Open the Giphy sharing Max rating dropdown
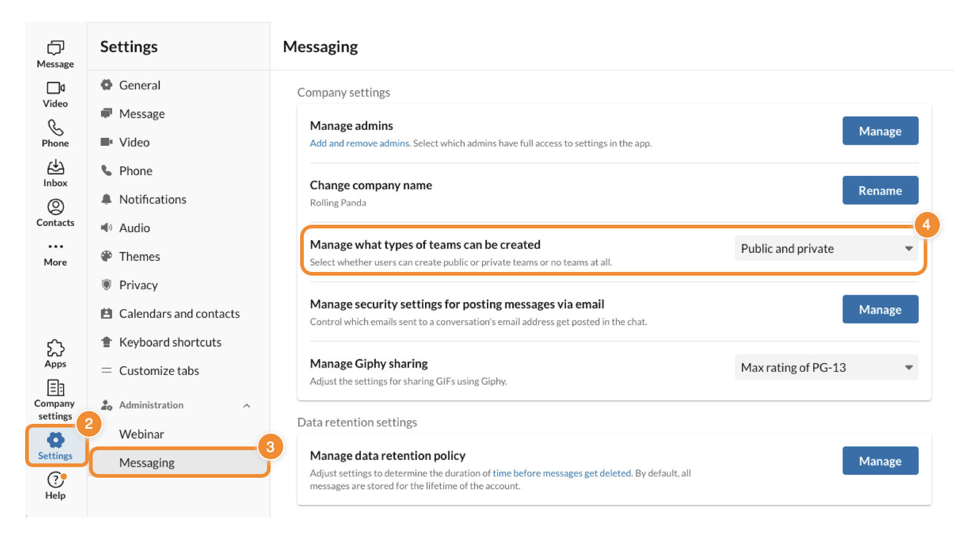Image resolution: width=980 pixels, height=539 pixels. pyautogui.click(x=826, y=367)
